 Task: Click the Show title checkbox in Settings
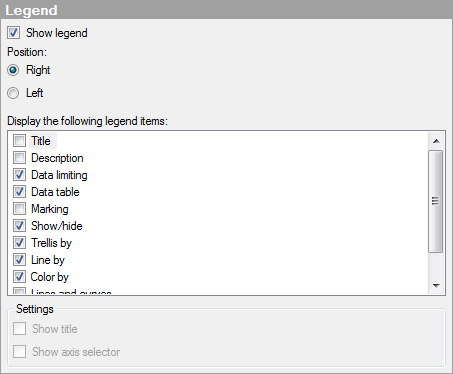tap(19, 329)
